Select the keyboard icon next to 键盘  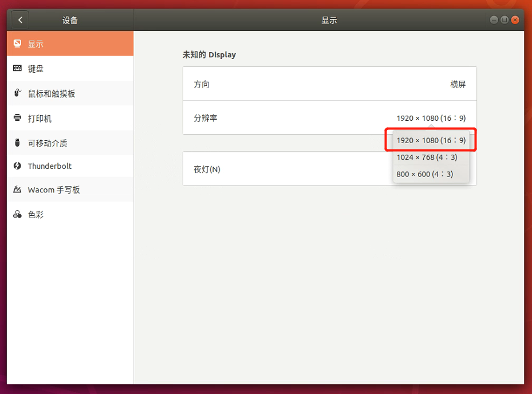[17, 68]
